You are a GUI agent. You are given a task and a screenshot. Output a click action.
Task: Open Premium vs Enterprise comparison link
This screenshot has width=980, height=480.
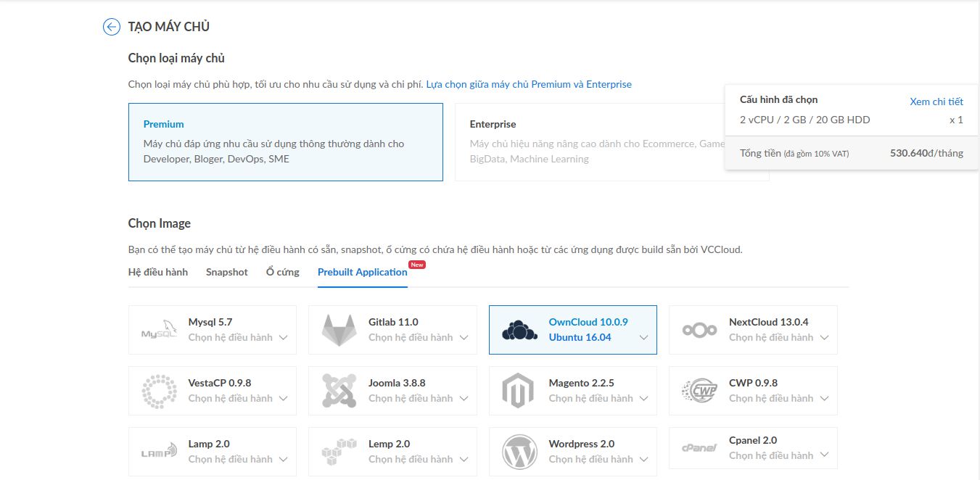click(x=529, y=84)
